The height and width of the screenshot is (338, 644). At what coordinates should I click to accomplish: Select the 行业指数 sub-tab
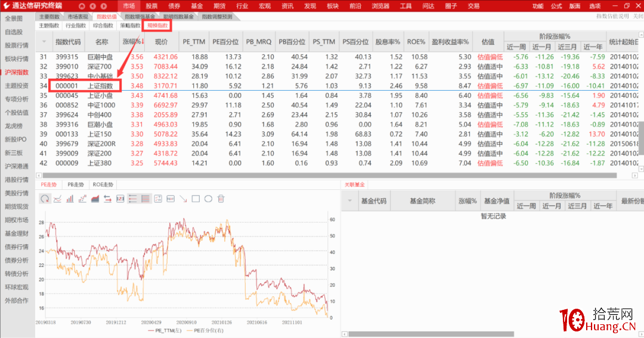click(x=76, y=26)
